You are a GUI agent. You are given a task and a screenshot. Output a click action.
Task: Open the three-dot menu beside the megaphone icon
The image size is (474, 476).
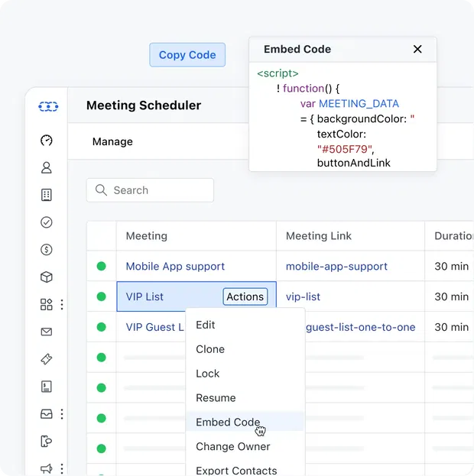[x=62, y=468]
